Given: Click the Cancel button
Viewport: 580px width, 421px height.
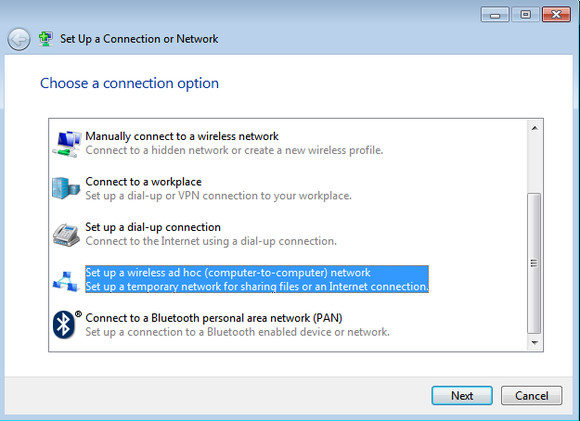Looking at the screenshot, I should 532,395.
